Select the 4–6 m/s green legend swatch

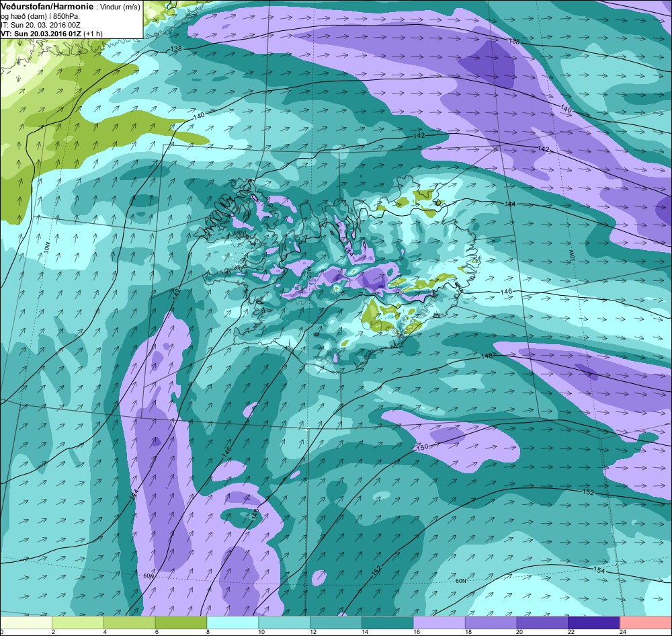[x=130, y=623]
